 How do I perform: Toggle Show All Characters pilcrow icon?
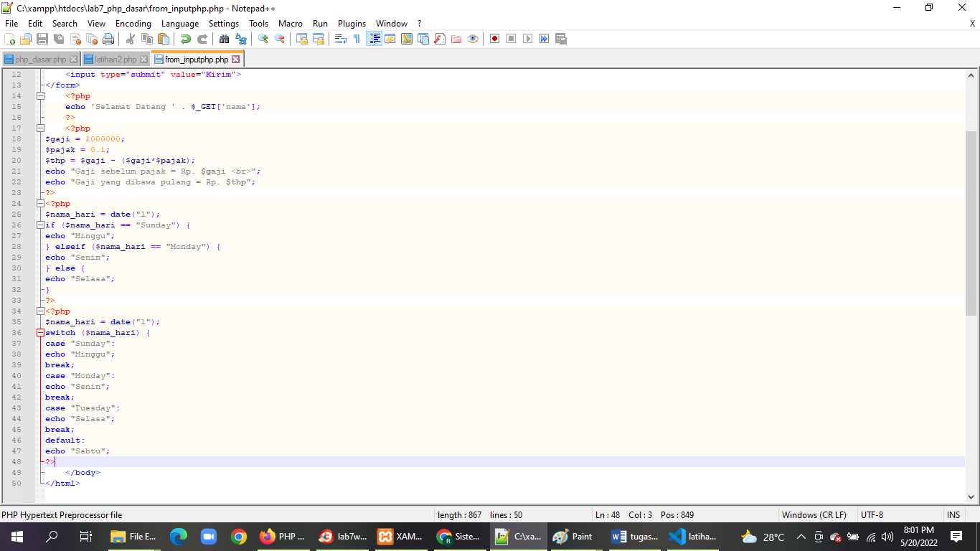[357, 39]
